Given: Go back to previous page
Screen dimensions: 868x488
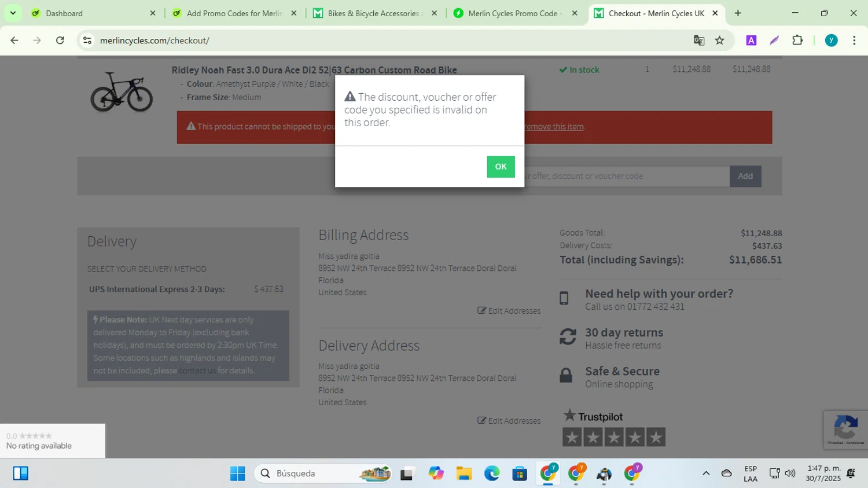Looking at the screenshot, I should coord(14,41).
